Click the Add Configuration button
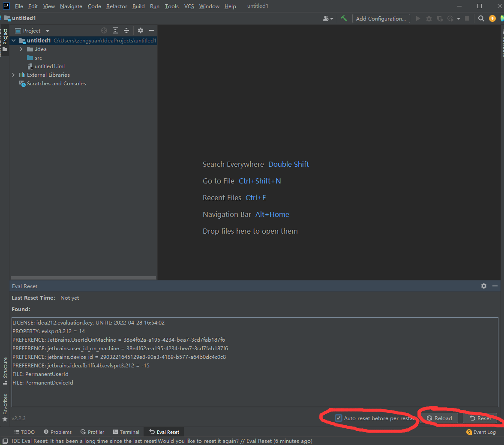The image size is (504, 445). (381, 18)
